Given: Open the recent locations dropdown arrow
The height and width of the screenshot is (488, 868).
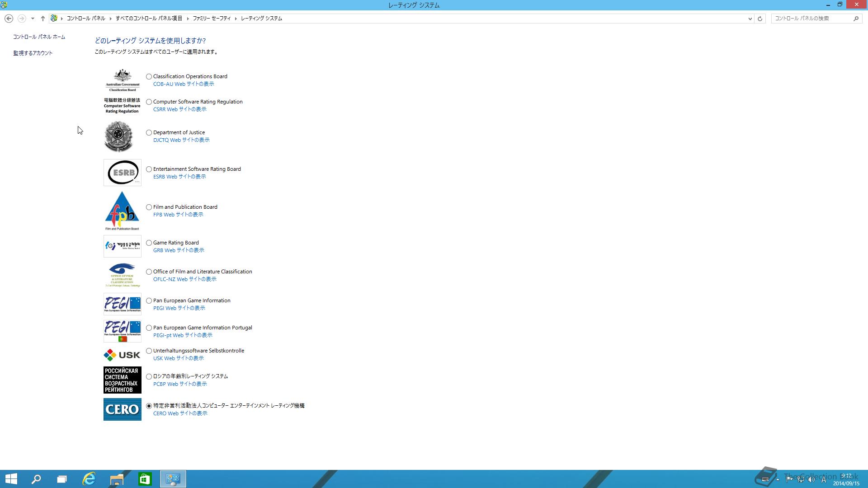Looking at the screenshot, I should 33,19.
